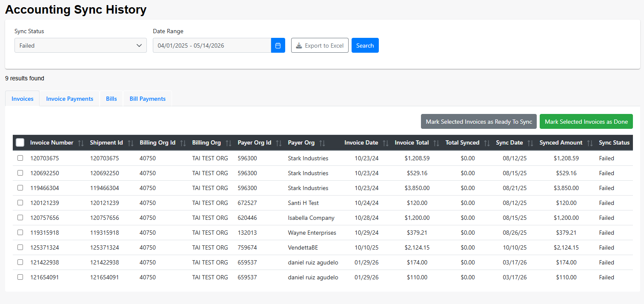This screenshot has height=304, width=644.
Task: Select invoice 125371324 row checkbox
Action: click(20, 247)
